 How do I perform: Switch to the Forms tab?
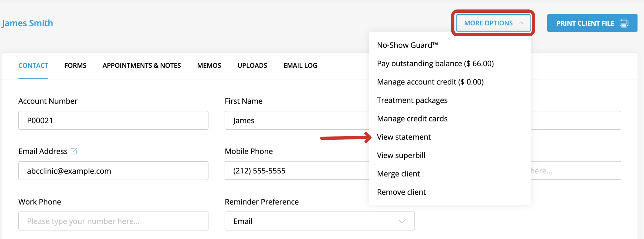(x=75, y=65)
